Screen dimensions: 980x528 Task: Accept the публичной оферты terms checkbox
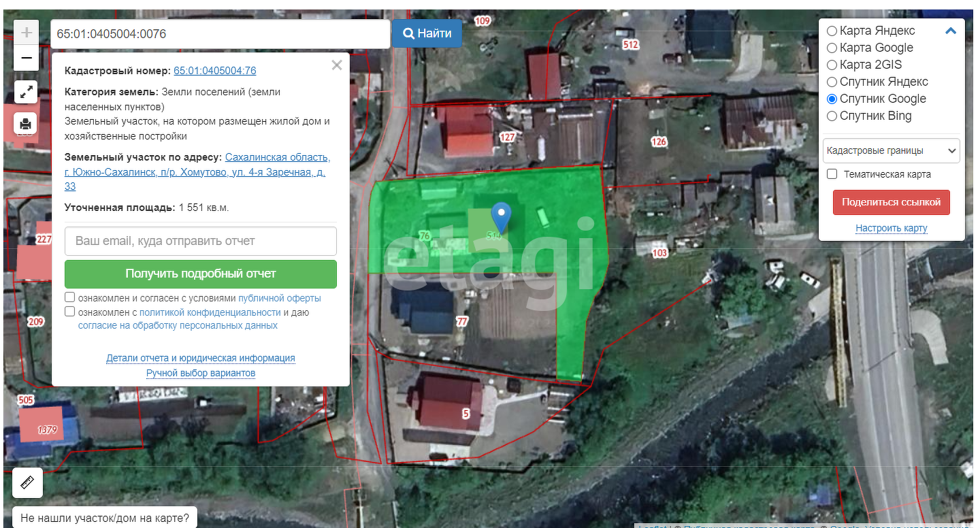(70, 297)
